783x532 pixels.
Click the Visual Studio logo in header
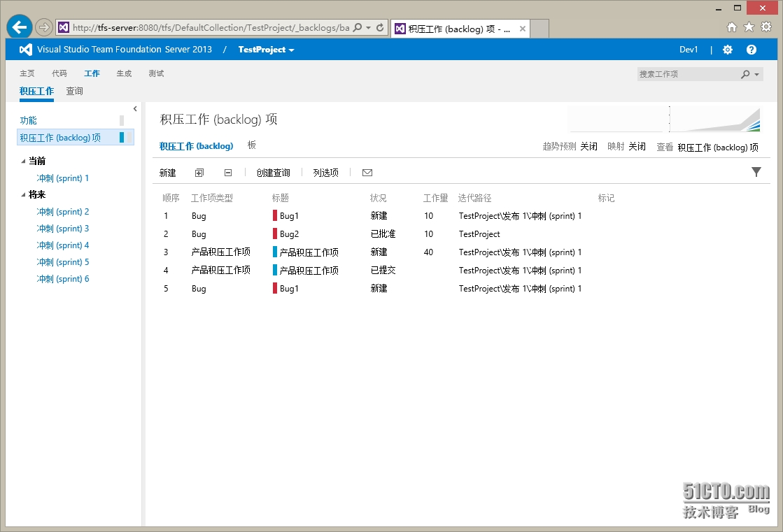click(x=25, y=50)
